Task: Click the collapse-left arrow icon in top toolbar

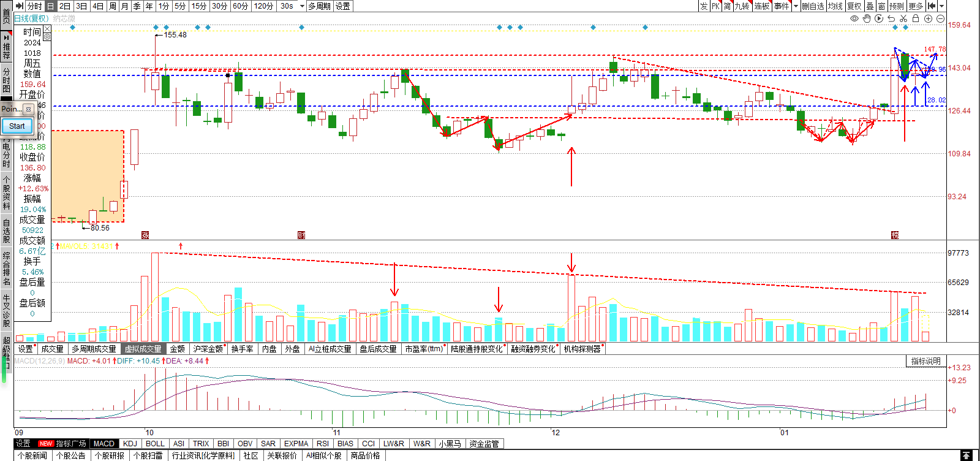Action: (932, 6)
